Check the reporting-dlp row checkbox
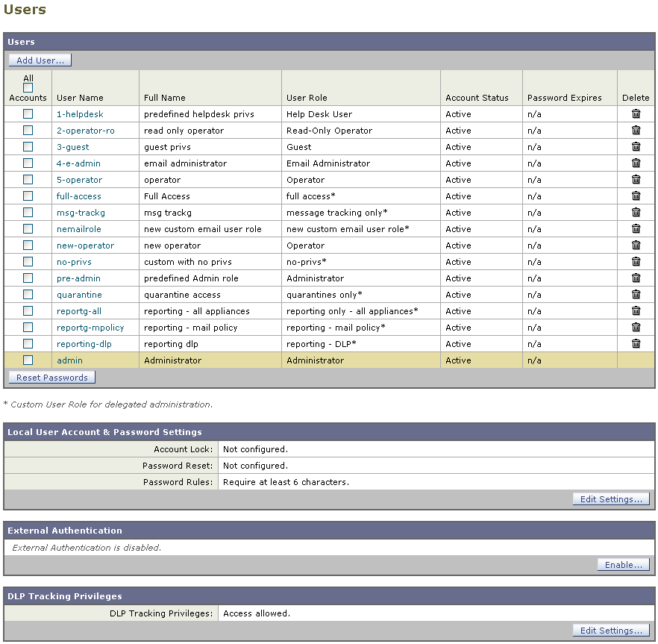The image size is (658, 644). click(28, 343)
